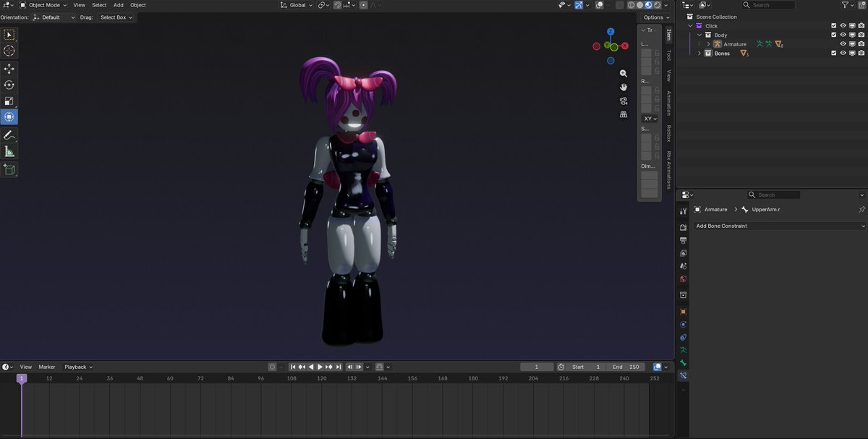Open the timeline Marker menu
868x439 pixels.
47,367
